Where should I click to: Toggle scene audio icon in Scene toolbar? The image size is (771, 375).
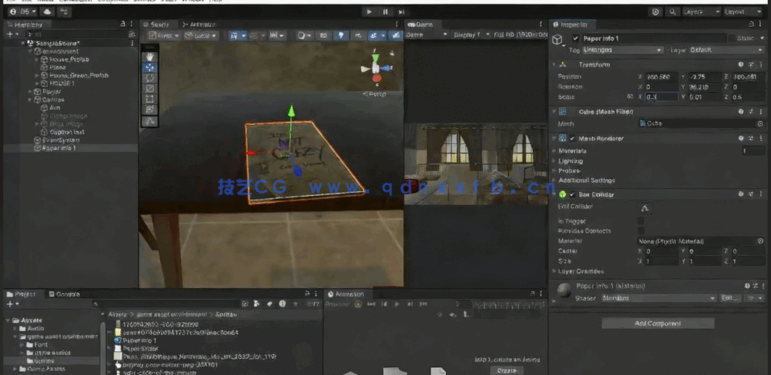359,35
